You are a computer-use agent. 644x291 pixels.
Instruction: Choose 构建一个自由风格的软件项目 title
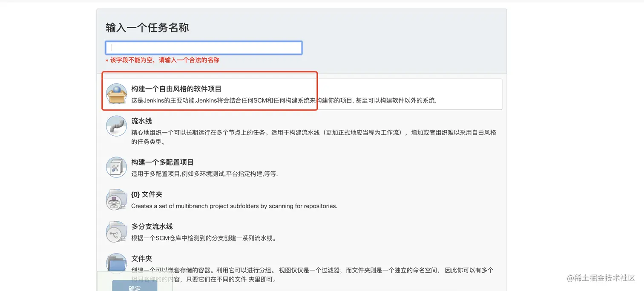[176, 89]
